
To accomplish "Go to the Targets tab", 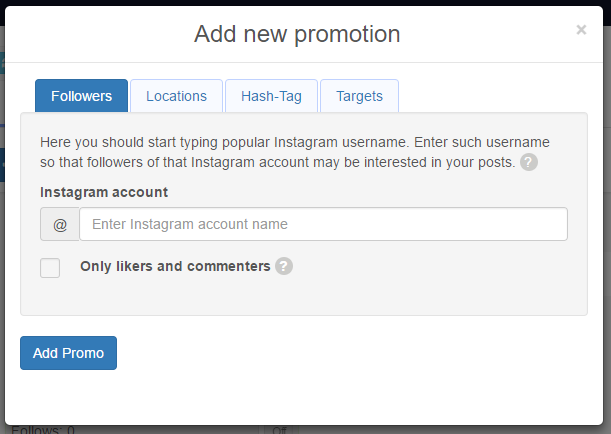I will coord(359,96).
